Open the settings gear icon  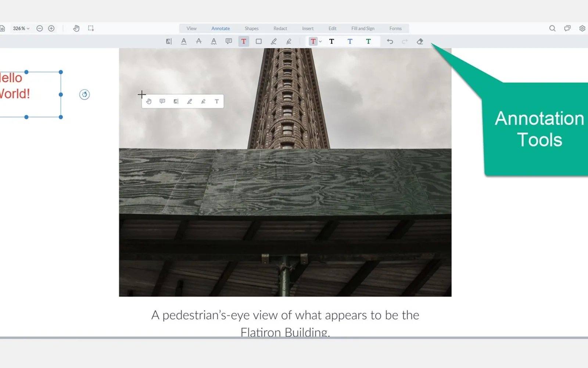click(x=582, y=28)
